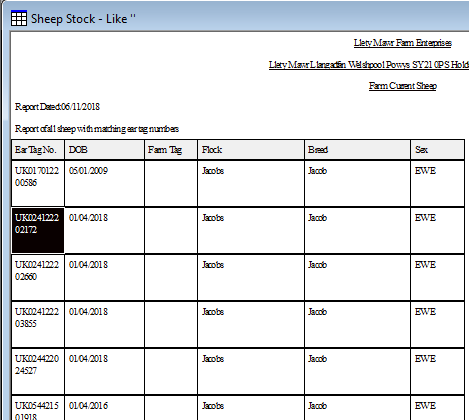
Task: Select the highlighted ear tag UK0241222 02172
Action: (x=38, y=230)
